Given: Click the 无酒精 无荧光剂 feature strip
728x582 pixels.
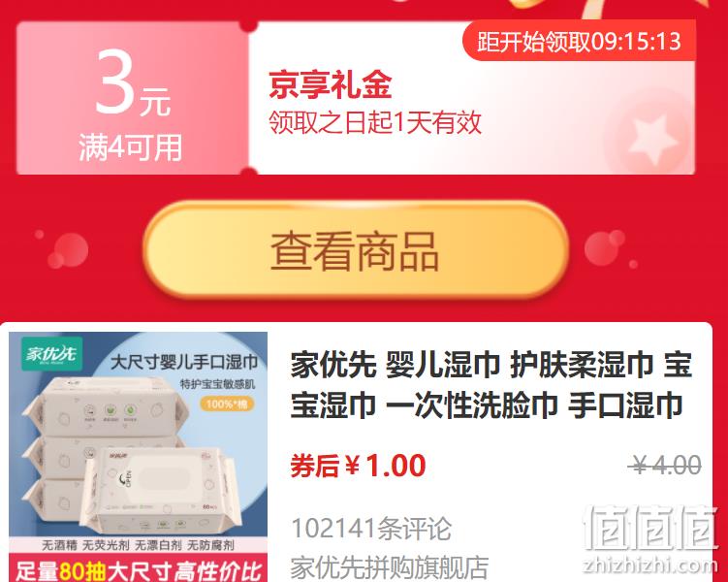Looking at the screenshot, I should click(139, 545).
